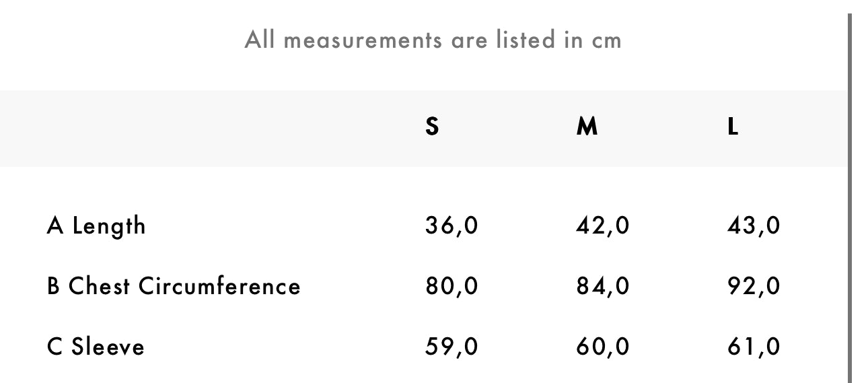Click the letter 'A' marker before Length
The width and height of the screenshot is (868, 383).
[55, 225]
